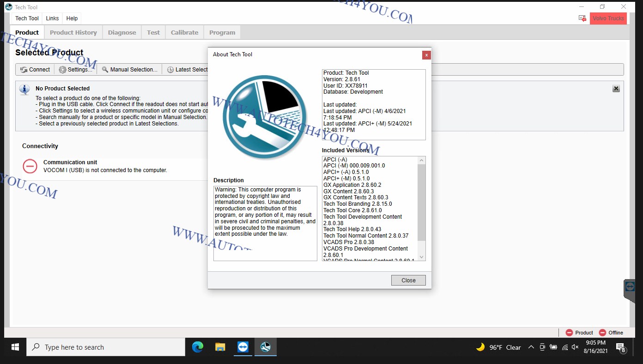Dismiss About Tech Tool with red X
Viewport: 643px width, 364px height.
[426, 55]
